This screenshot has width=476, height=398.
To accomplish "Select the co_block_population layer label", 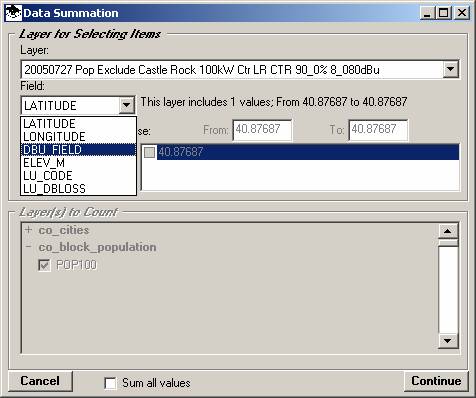I will [x=97, y=247].
